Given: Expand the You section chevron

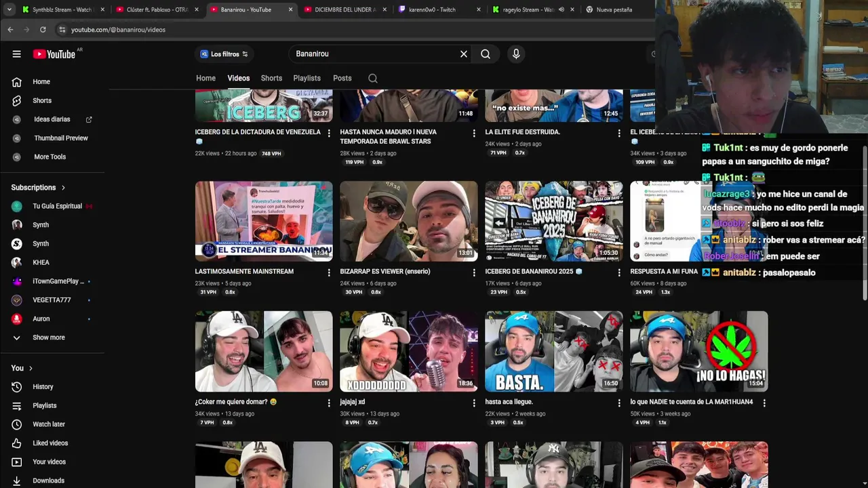Looking at the screenshot, I should pyautogui.click(x=31, y=368).
